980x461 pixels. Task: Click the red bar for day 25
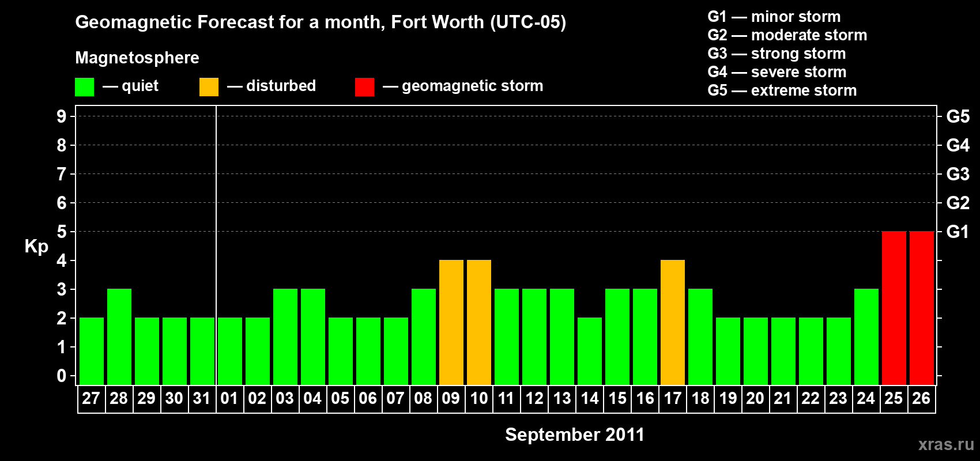894,308
